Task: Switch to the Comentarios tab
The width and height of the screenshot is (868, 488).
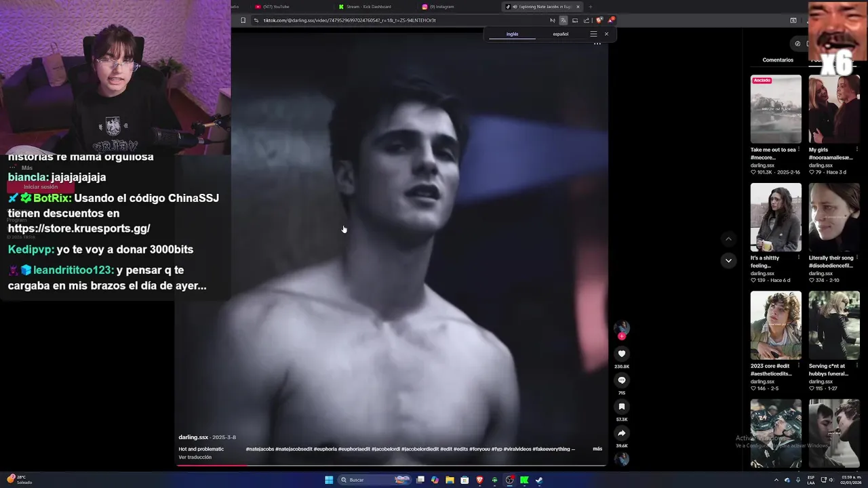Action: (x=778, y=60)
